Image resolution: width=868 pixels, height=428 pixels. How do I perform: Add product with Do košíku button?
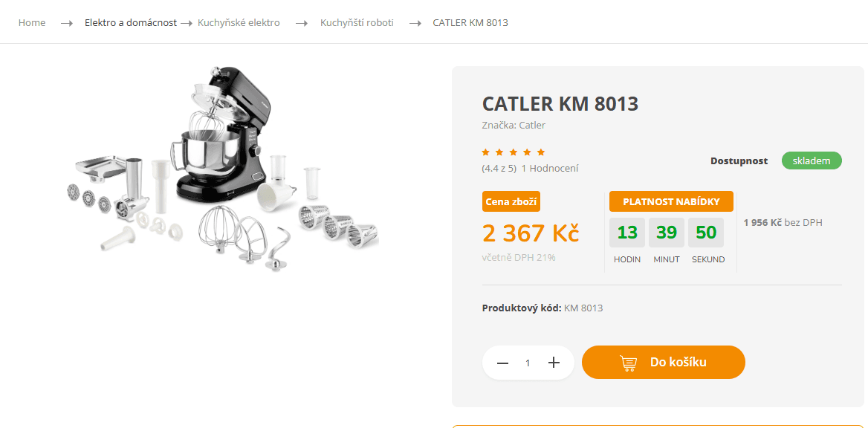[663, 362]
